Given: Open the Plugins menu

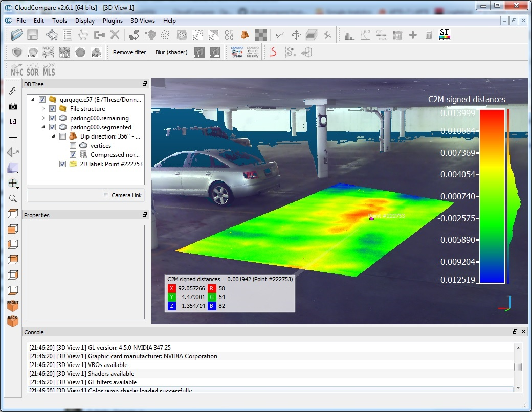Looking at the screenshot, I should (x=113, y=21).
